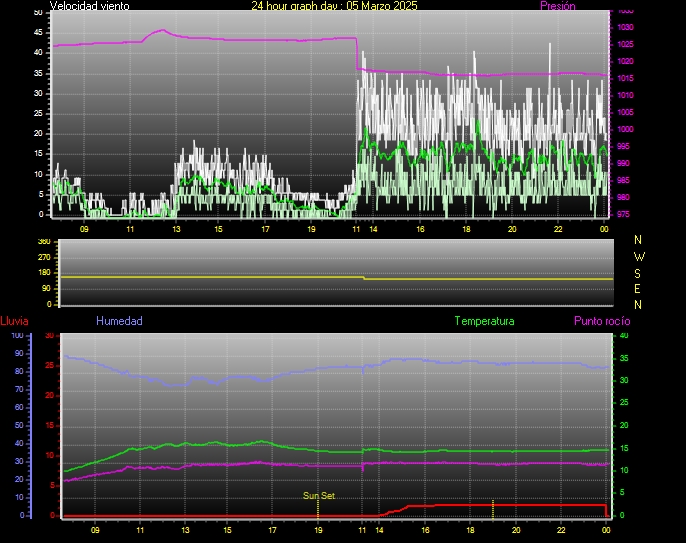This screenshot has height=543, width=686.
Task: Click humidity axis value 80
Action: tap(19, 371)
